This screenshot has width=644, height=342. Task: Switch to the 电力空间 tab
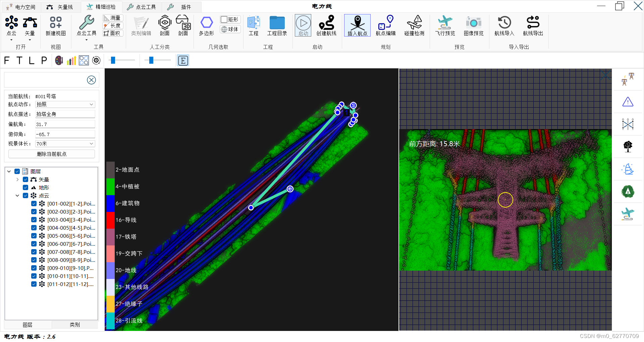pos(21,7)
